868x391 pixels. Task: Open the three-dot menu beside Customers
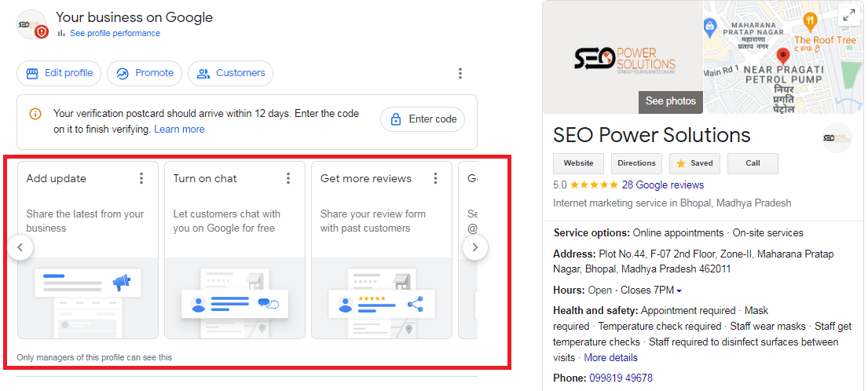[460, 73]
